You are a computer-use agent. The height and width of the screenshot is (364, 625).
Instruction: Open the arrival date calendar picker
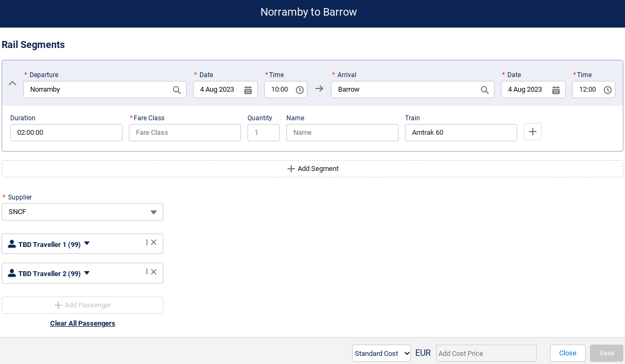tap(556, 90)
